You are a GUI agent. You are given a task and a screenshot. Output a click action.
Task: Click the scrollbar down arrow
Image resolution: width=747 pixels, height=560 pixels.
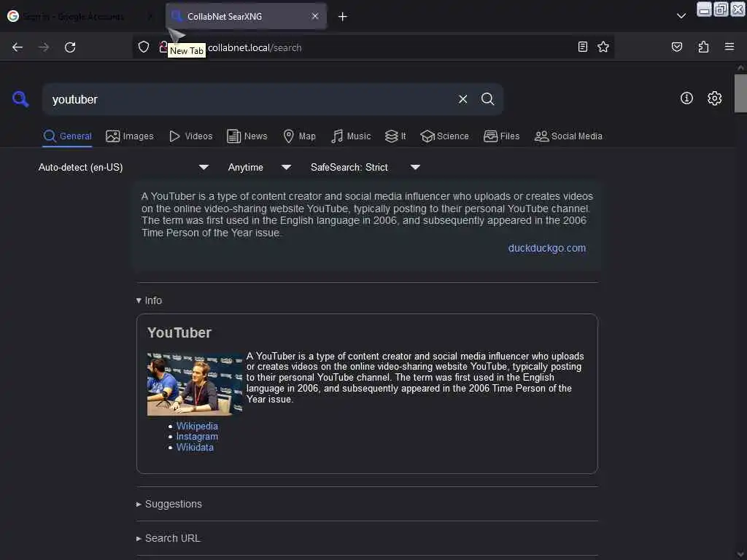point(740,555)
